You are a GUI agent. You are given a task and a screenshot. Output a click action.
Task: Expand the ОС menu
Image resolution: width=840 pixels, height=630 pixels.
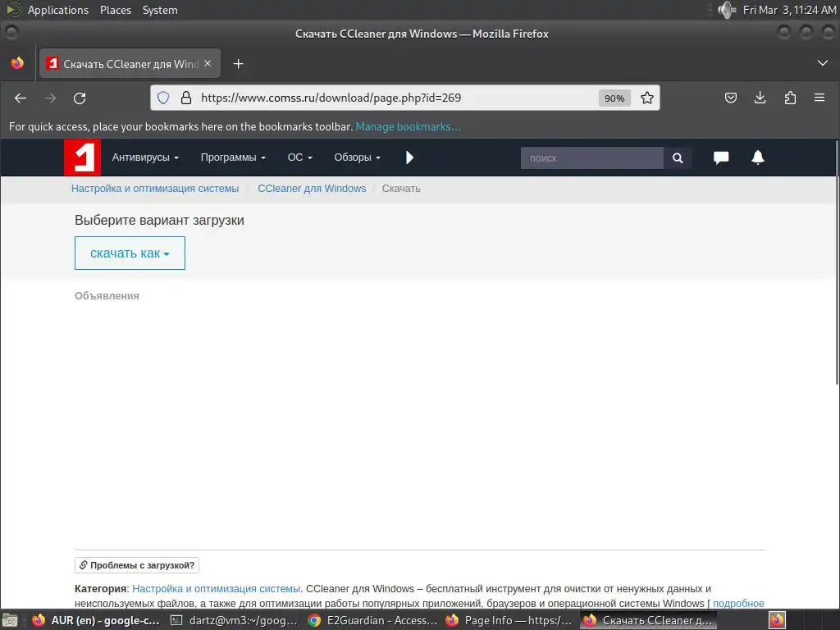300,157
